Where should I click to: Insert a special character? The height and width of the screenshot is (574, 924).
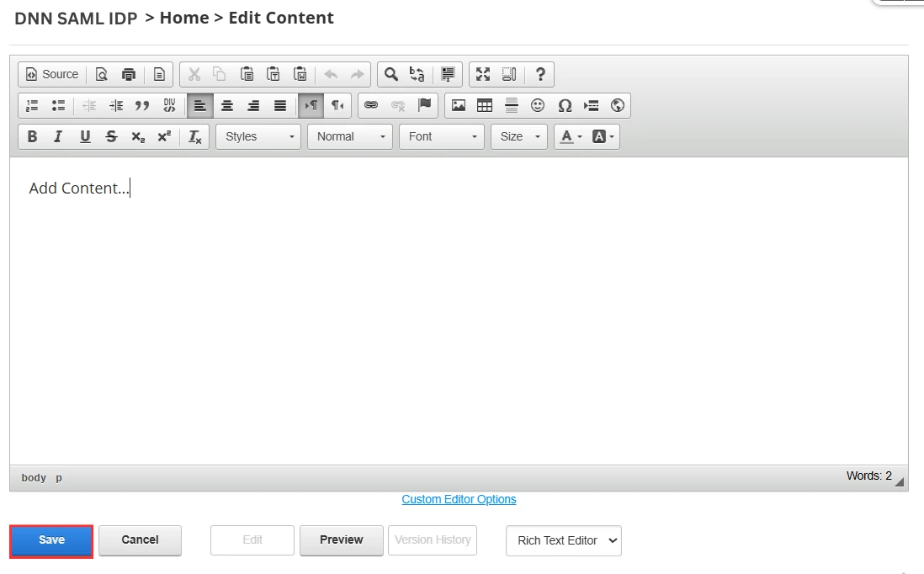click(565, 105)
